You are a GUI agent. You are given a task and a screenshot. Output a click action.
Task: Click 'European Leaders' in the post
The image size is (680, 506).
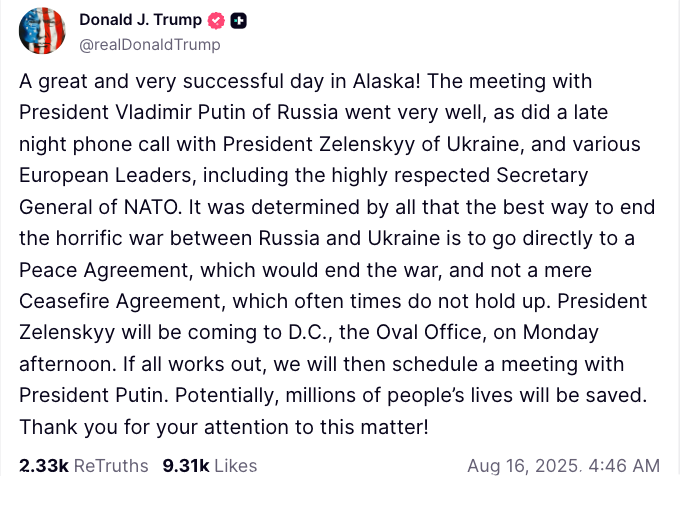click(x=106, y=176)
